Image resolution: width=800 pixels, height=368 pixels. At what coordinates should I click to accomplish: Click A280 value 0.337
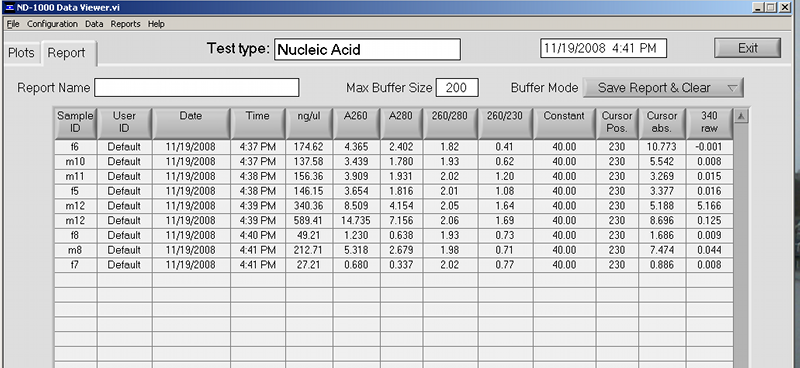click(401, 265)
